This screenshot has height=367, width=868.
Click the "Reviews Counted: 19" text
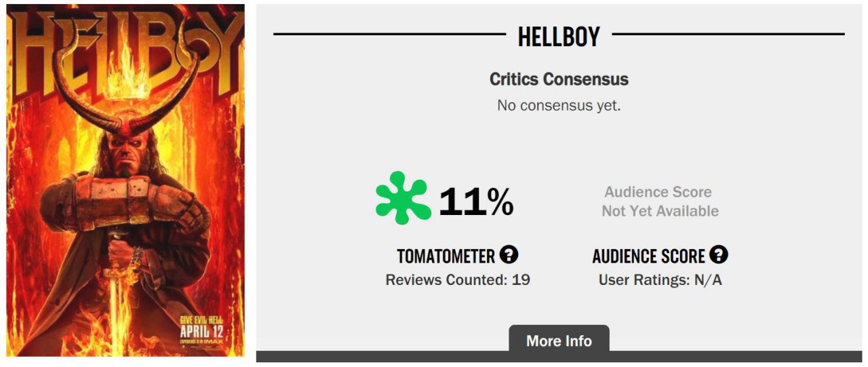coord(458,279)
